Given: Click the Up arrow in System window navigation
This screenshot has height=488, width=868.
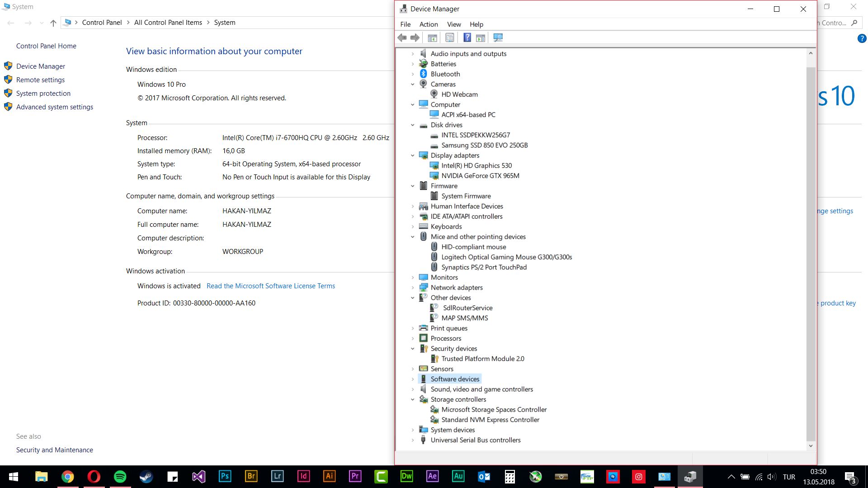Looking at the screenshot, I should tap(53, 23).
